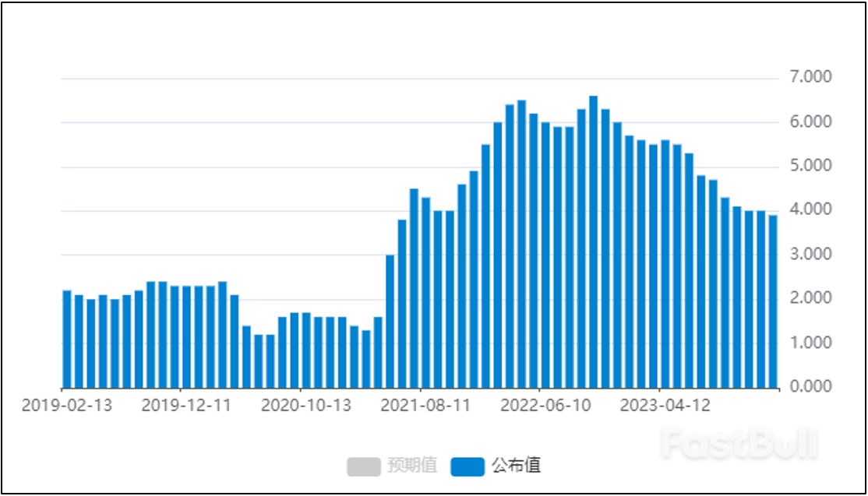This screenshot has width=868, height=496.
Task: Select the 2021-08-11 axis date label
Action: (425, 406)
